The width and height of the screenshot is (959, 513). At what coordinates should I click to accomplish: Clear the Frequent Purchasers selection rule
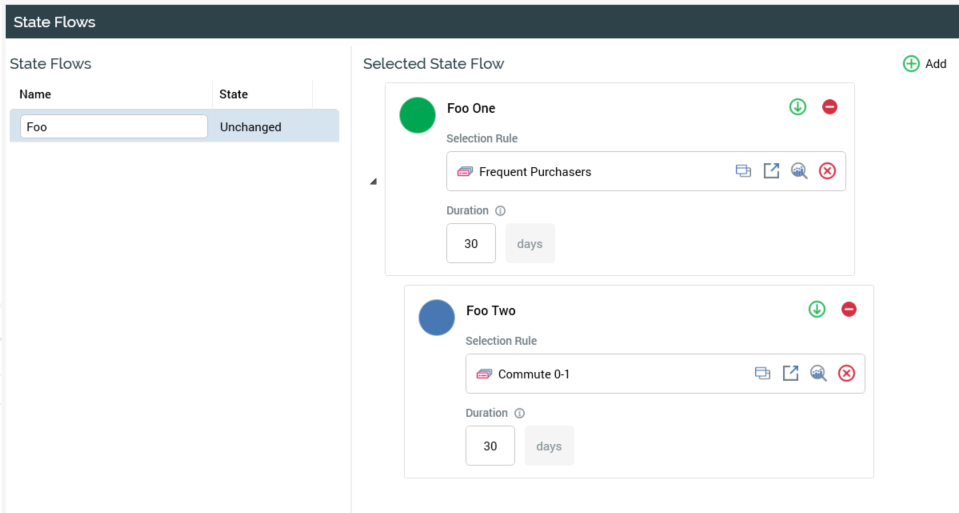[827, 171]
